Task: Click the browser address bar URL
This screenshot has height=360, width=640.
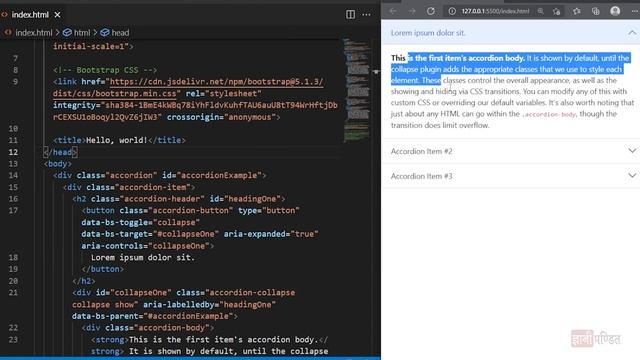Action: (x=495, y=11)
